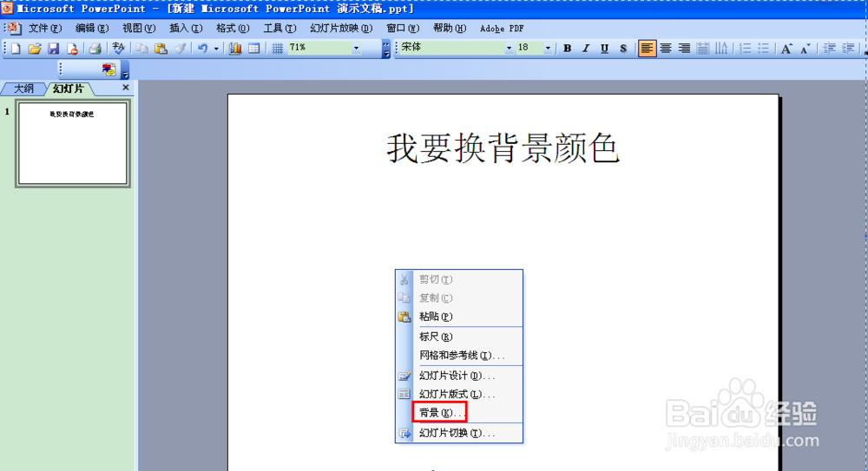Open the 幻灯片放映 menu
868x471 pixels.
pos(341,29)
